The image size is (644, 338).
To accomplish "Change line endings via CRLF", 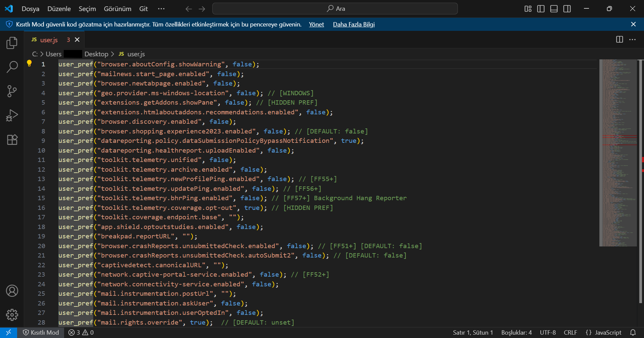I will pos(570,332).
